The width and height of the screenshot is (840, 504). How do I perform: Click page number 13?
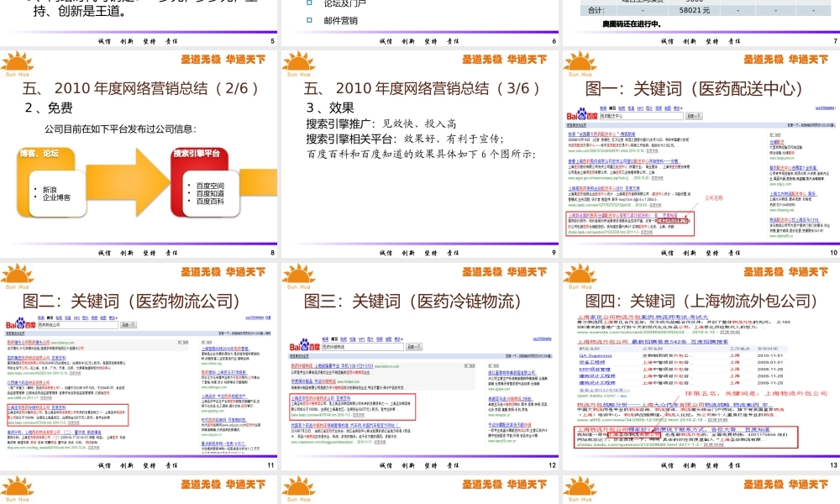[833, 465]
